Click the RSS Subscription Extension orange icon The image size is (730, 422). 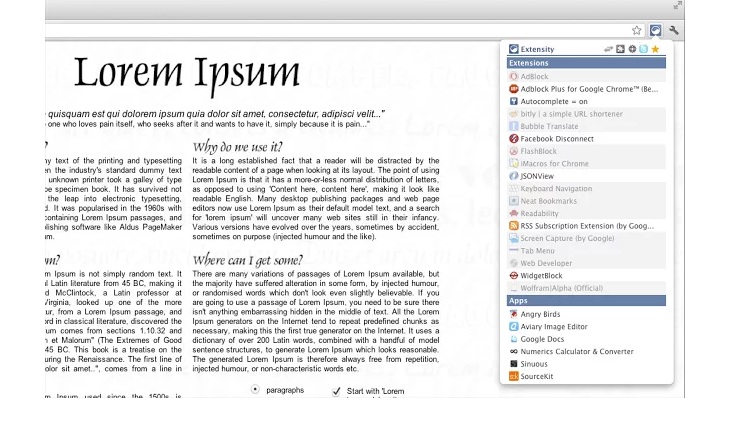[x=514, y=226]
